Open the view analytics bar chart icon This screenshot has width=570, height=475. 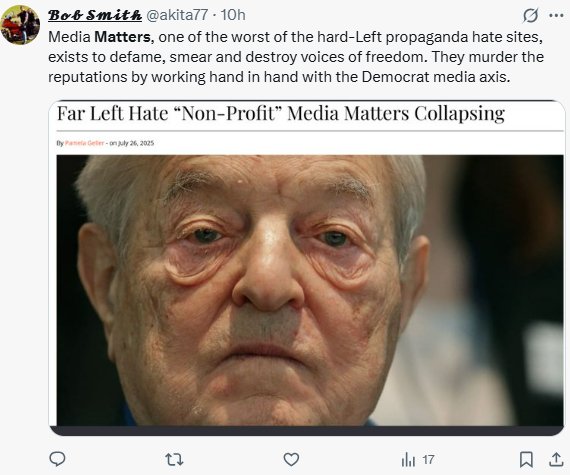[x=408, y=460]
